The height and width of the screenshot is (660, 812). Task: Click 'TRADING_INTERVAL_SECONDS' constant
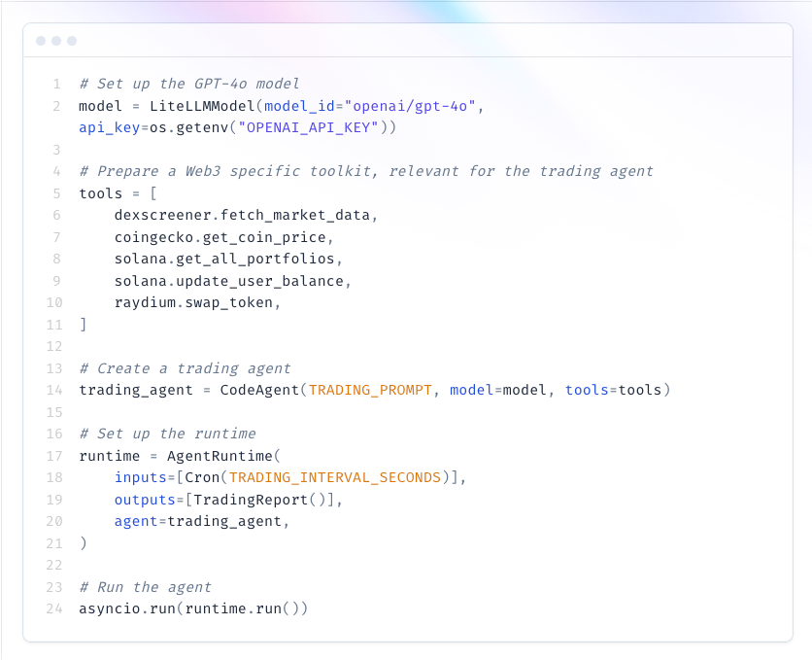334,477
